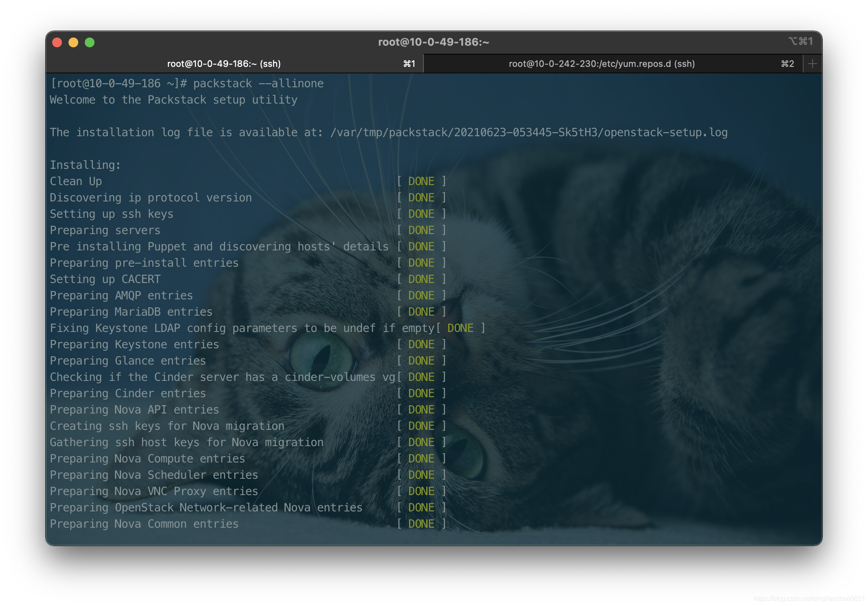868x606 pixels.
Task: Click the 'Installing:' heading line
Action: tap(85, 165)
